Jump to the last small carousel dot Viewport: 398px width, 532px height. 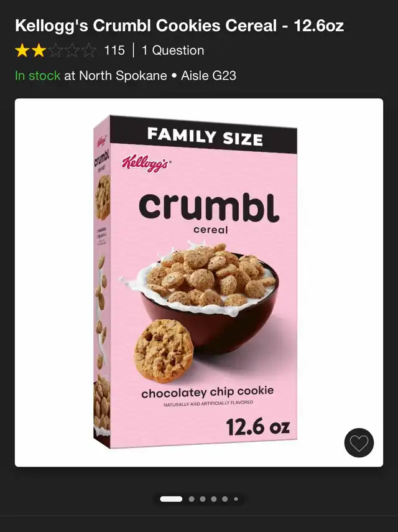236,499
